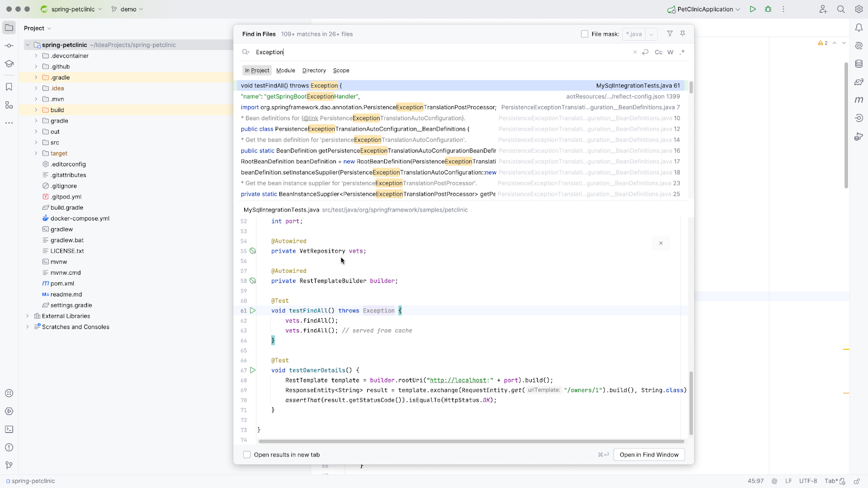Open filter search settings funnel
The height and width of the screenshot is (488, 868).
(670, 34)
